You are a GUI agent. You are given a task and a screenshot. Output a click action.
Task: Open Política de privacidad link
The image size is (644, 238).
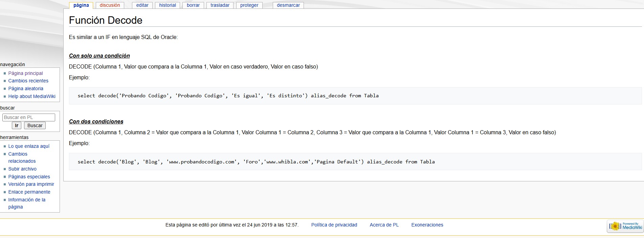point(334,225)
